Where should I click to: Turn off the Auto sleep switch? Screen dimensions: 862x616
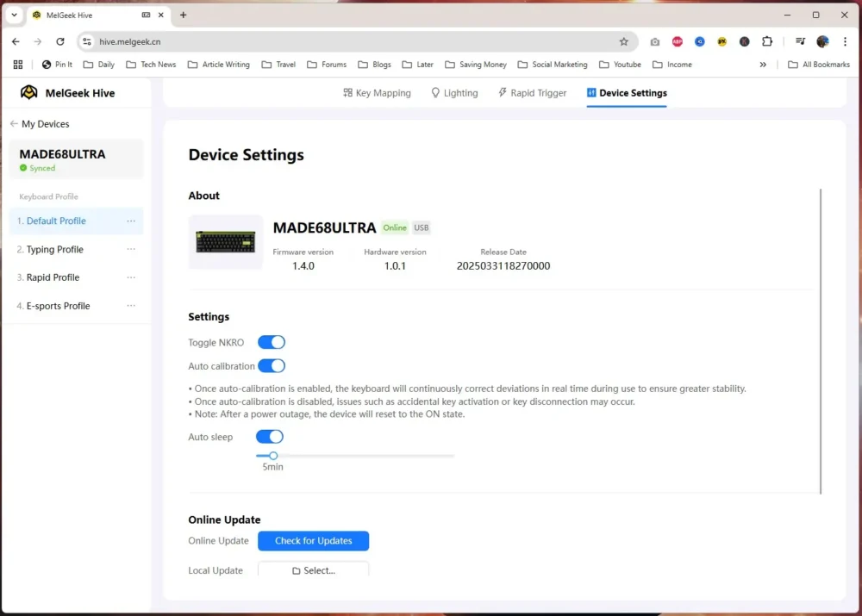[270, 437]
